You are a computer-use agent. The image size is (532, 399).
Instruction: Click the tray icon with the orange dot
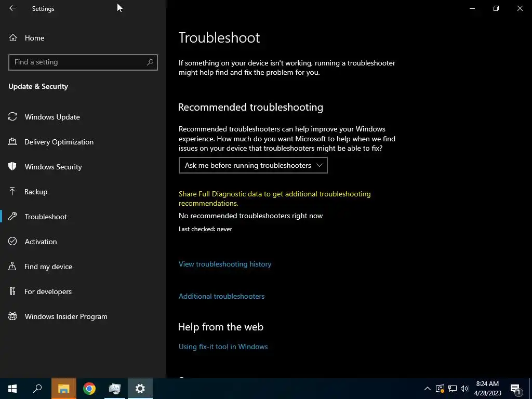pos(440,389)
